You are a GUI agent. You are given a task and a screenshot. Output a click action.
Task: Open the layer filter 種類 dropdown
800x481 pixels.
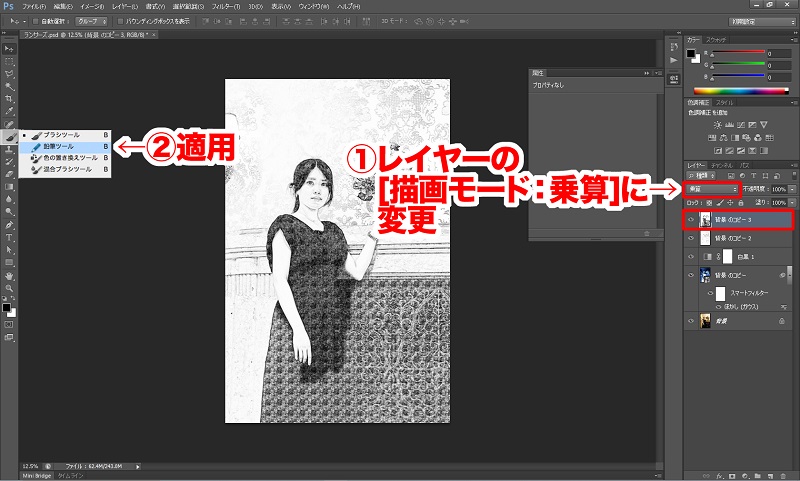click(x=701, y=175)
